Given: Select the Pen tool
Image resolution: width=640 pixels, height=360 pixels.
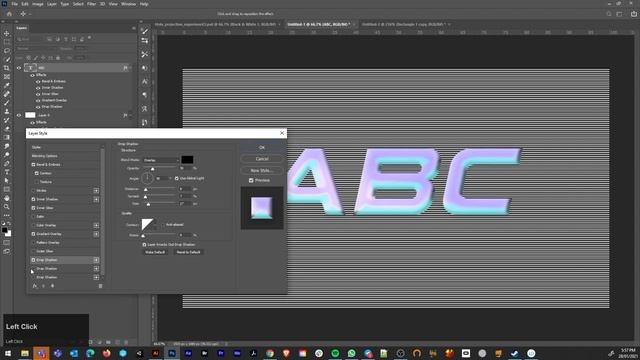Looking at the screenshot, I should click(7, 163).
